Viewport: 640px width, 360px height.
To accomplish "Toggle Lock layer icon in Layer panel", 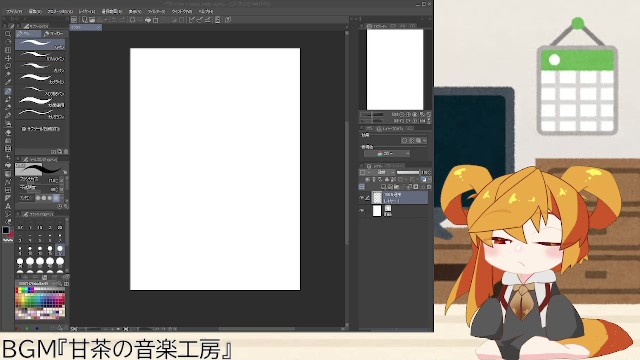I will point(387,180).
